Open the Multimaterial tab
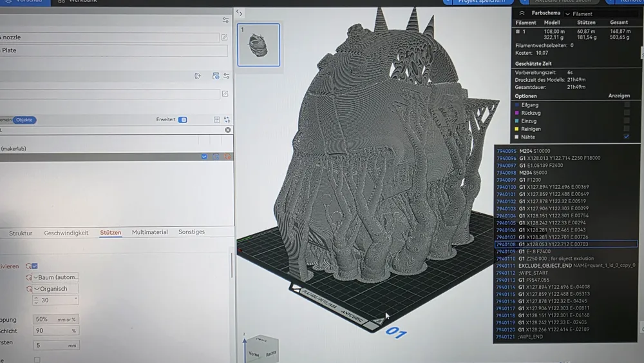 point(150,232)
